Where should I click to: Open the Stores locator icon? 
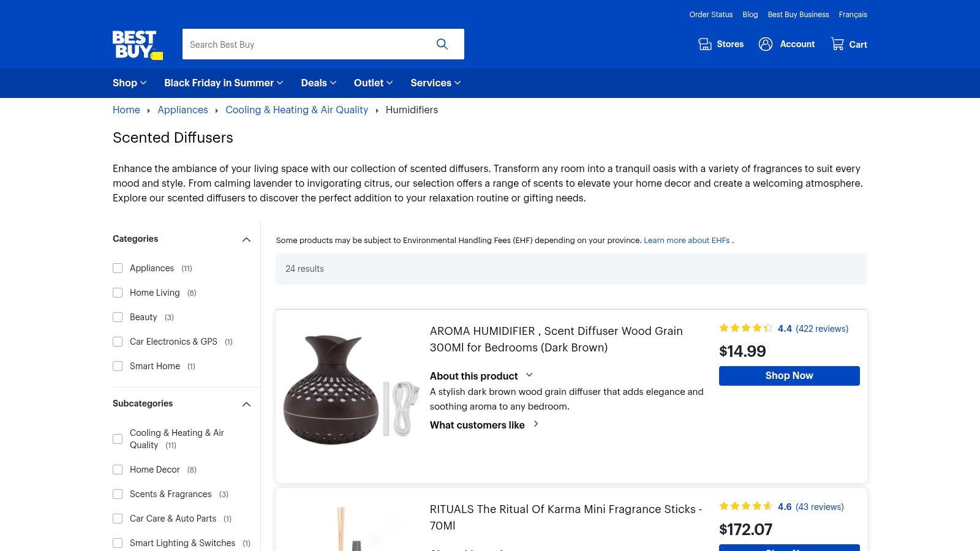(x=705, y=44)
